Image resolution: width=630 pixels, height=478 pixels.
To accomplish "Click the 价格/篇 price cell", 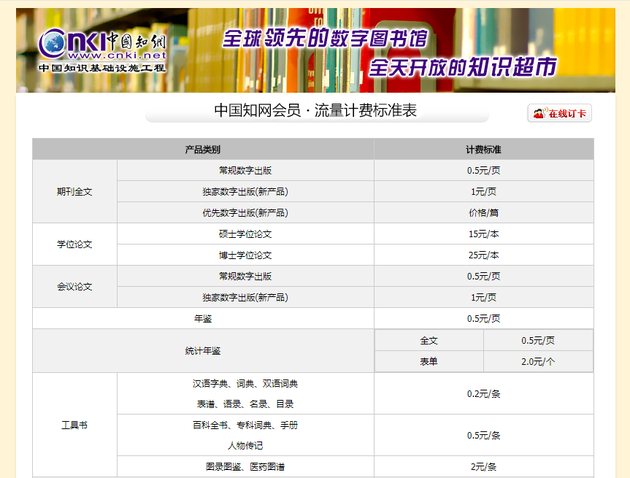I will (483, 212).
